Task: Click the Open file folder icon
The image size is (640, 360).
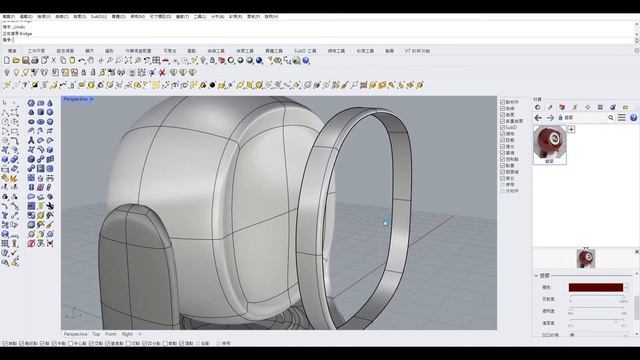Action: click(16, 60)
